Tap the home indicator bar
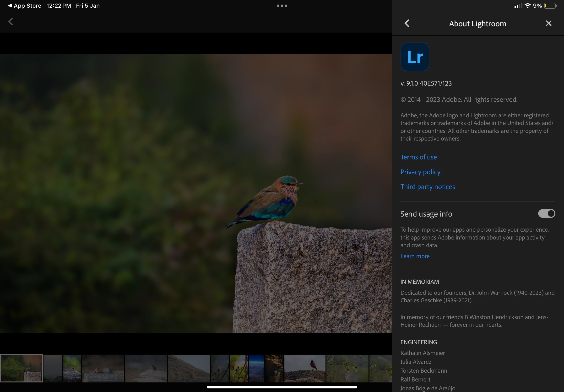Image resolution: width=564 pixels, height=392 pixels. pyautogui.click(x=282, y=387)
